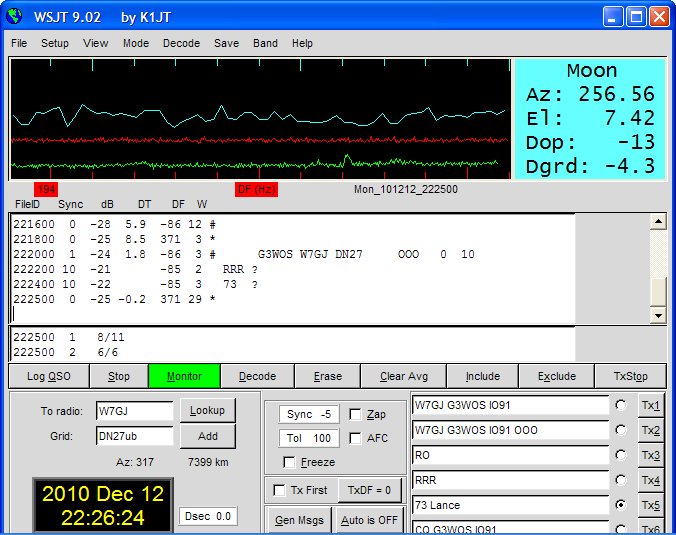Click the WSJT globe icon in title bar
Image resolution: width=676 pixels, height=535 pixels.
pyautogui.click(x=15, y=16)
